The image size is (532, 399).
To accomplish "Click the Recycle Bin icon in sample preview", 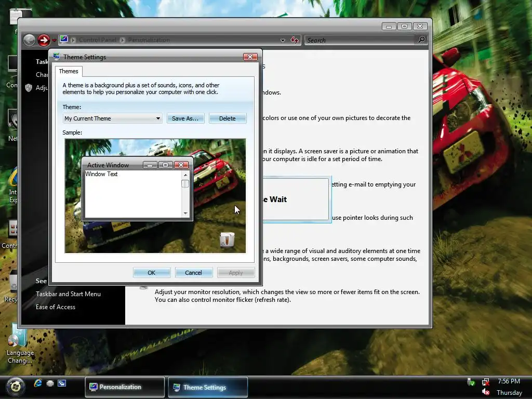I will tap(227, 240).
